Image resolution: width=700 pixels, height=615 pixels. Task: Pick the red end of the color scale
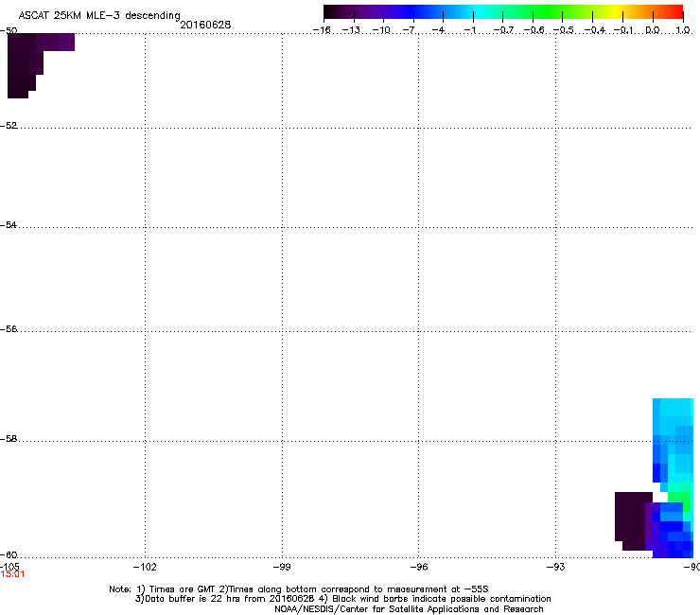(x=674, y=11)
